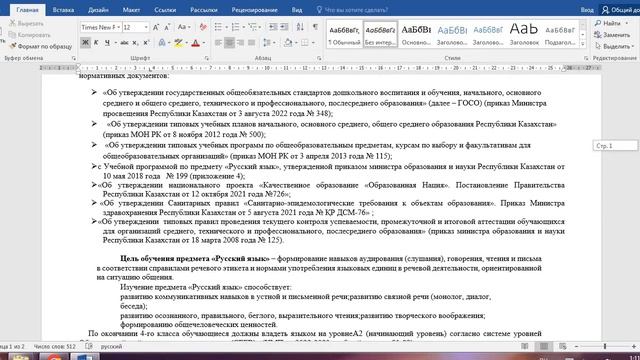This screenshot has height=360, width=640.
Task: Open the Дизайн tab
Action: click(98, 10)
